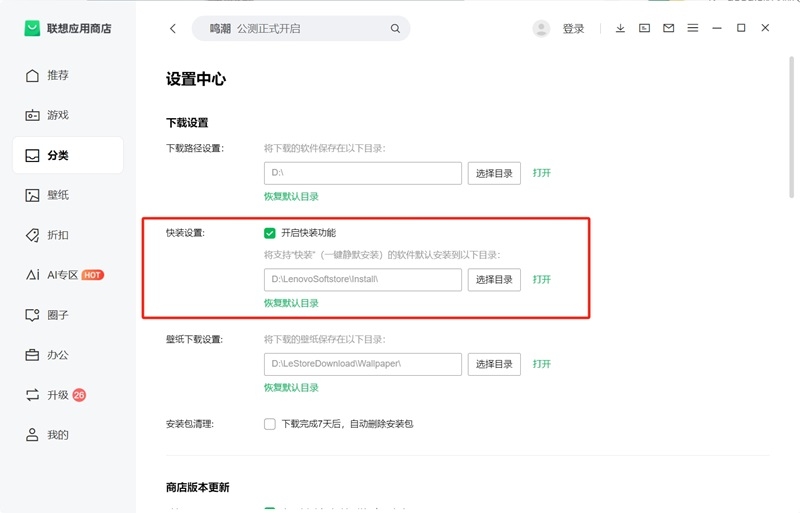Click the 设置中心 heading
The image size is (800, 513).
click(x=196, y=79)
